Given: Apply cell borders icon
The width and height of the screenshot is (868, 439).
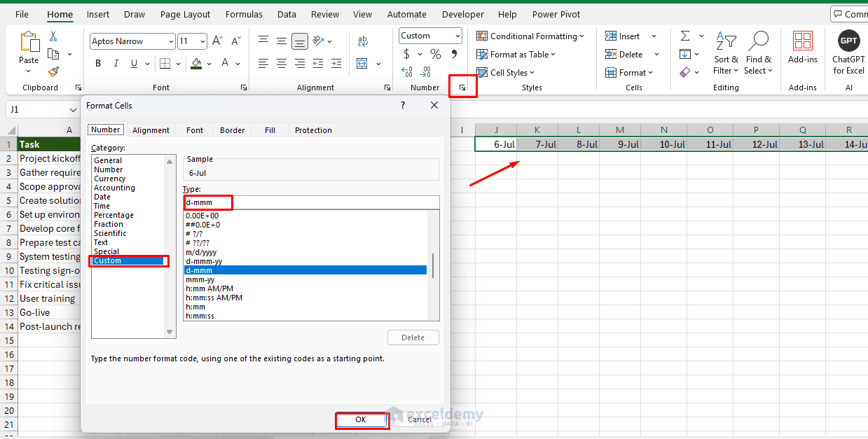Looking at the screenshot, I should (x=165, y=63).
